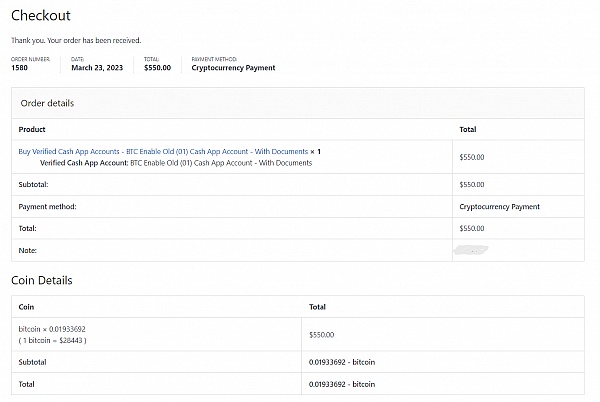The height and width of the screenshot is (402, 600).
Task: Click the Product column header
Action: click(32, 129)
